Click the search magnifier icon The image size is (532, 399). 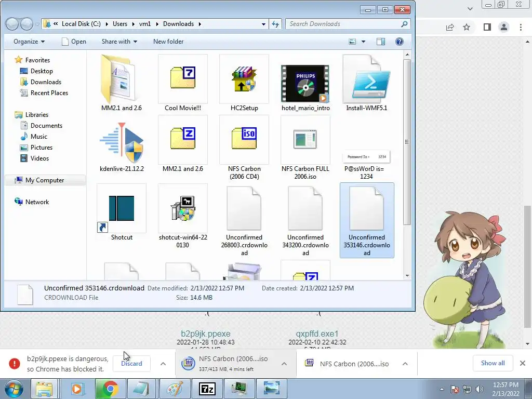(404, 24)
